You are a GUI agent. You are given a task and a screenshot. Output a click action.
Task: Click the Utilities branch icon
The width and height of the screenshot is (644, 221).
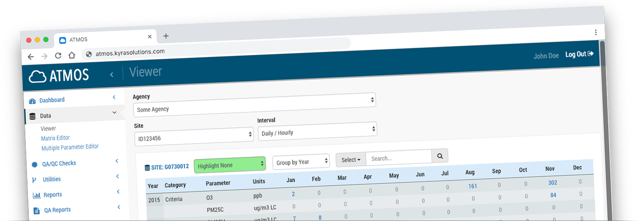pyautogui.click(x=34, y=180)
